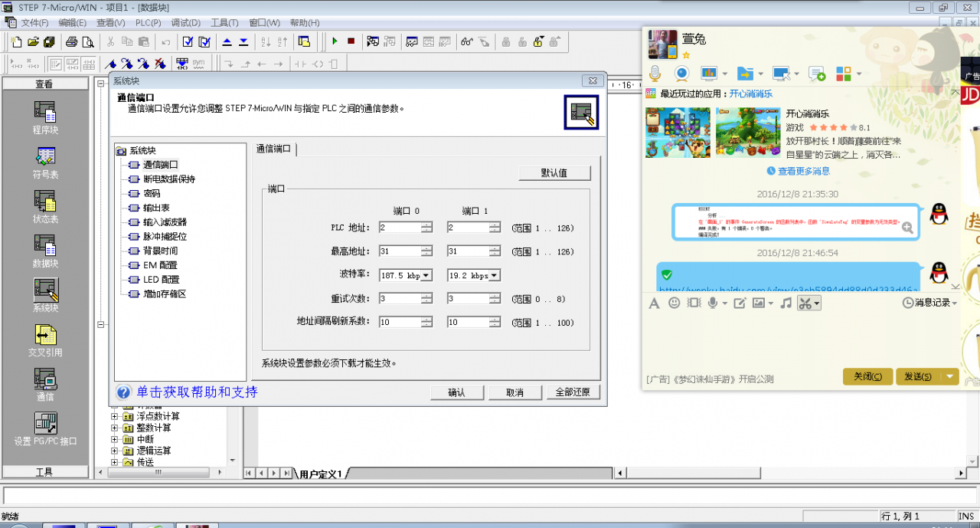
Task: Open the 波特率 dropdown for 端口 0
Action: click(x=426, y=275)
